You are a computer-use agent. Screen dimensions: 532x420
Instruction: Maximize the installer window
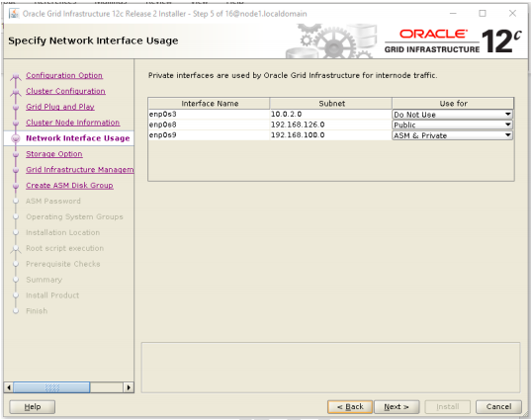483,13
